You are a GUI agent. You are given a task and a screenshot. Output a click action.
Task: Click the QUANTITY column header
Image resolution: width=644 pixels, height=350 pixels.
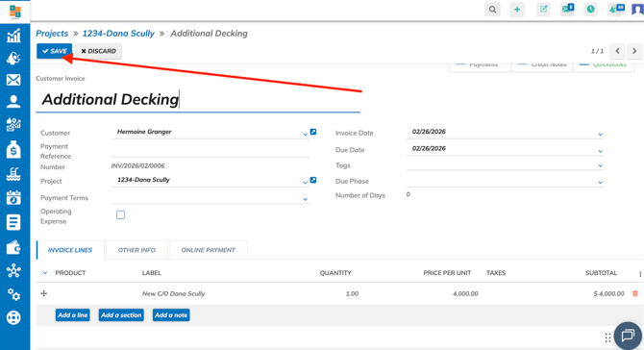click(x=335, y=273)
